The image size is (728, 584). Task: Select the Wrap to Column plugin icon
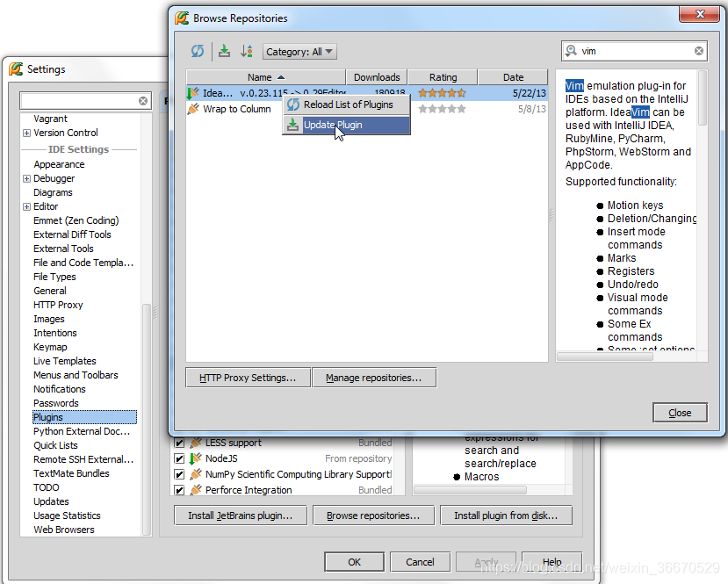[193, 109]
